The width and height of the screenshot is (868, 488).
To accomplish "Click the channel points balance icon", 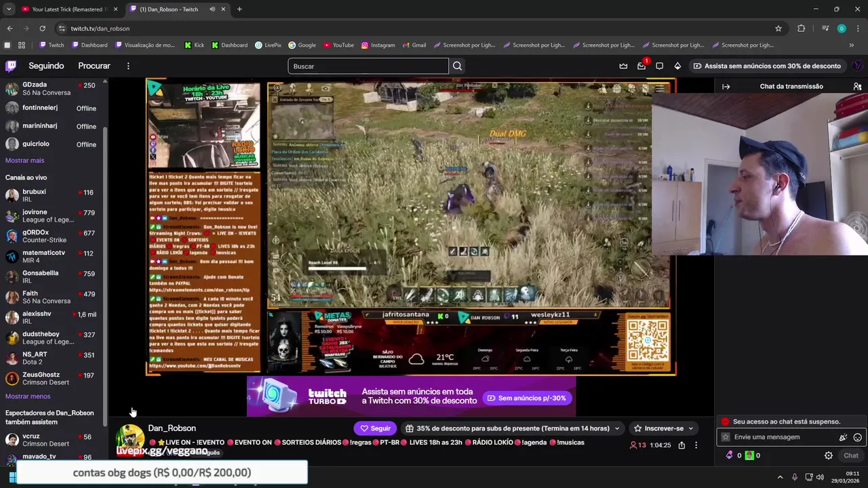I will click(x=730, y=455).
